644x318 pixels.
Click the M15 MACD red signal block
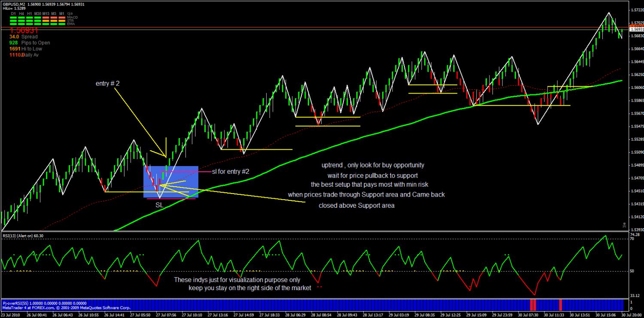point(46,18)
